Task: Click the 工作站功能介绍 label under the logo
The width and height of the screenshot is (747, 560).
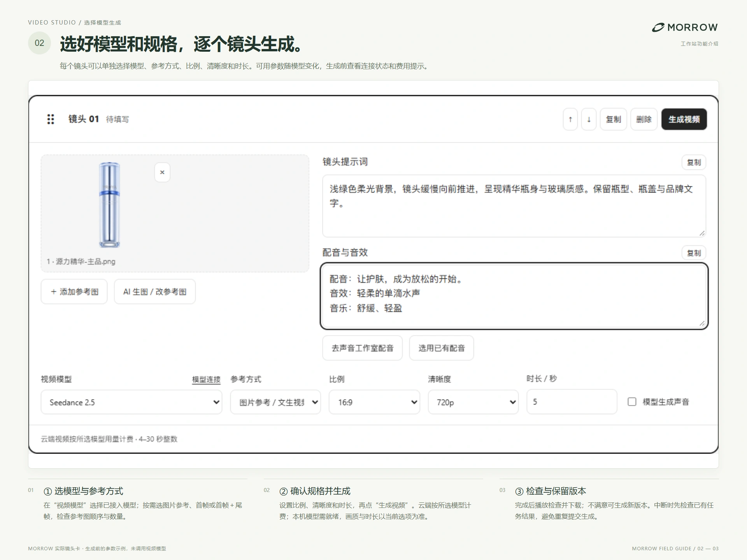Action: [x=700, y=44]
